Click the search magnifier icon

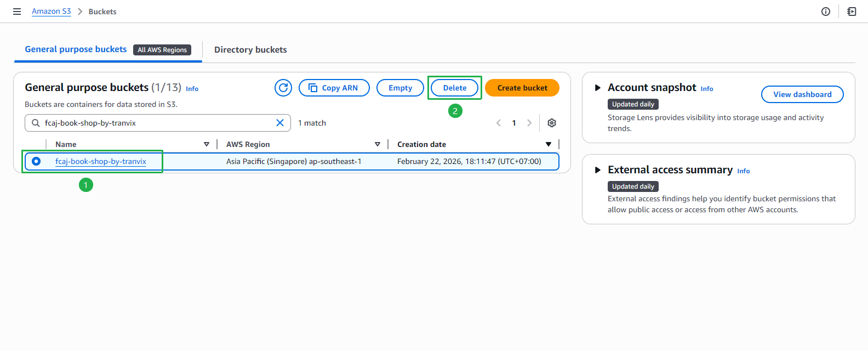point(36,123)
